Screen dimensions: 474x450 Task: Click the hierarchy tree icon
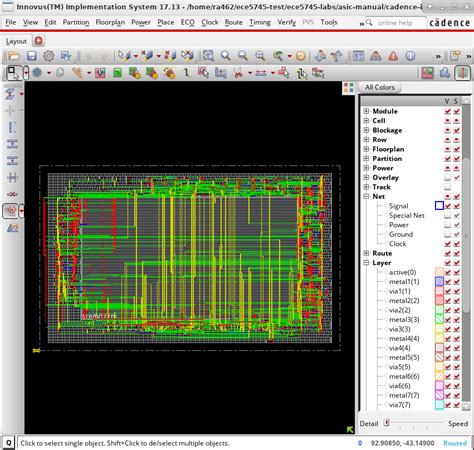tap(376, 56)
